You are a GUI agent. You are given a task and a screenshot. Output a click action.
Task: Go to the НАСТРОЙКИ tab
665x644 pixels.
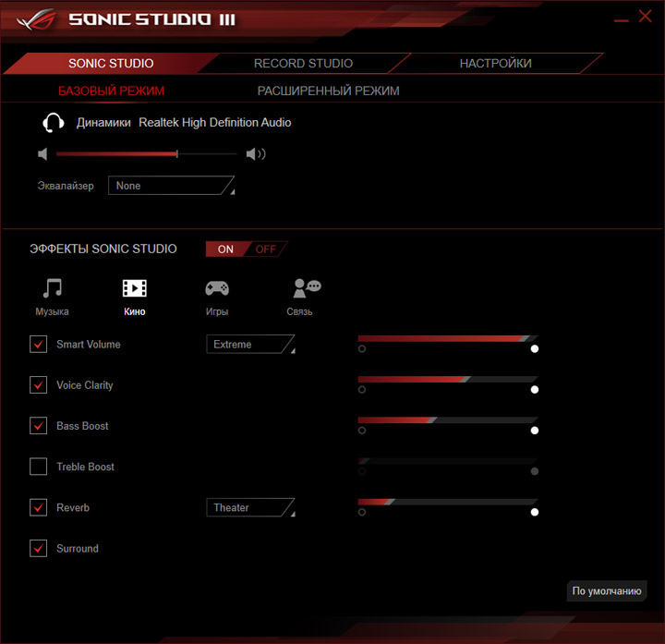495,63
